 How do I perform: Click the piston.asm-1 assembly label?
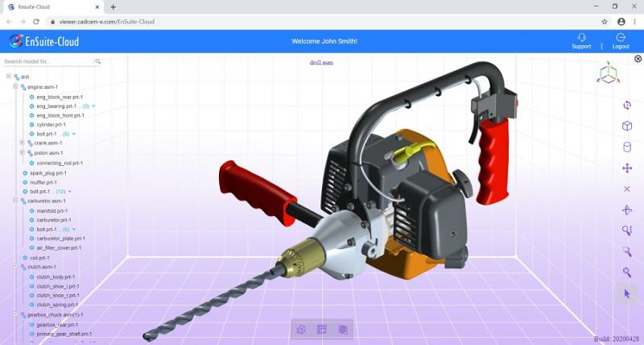[x=48, y=153]
